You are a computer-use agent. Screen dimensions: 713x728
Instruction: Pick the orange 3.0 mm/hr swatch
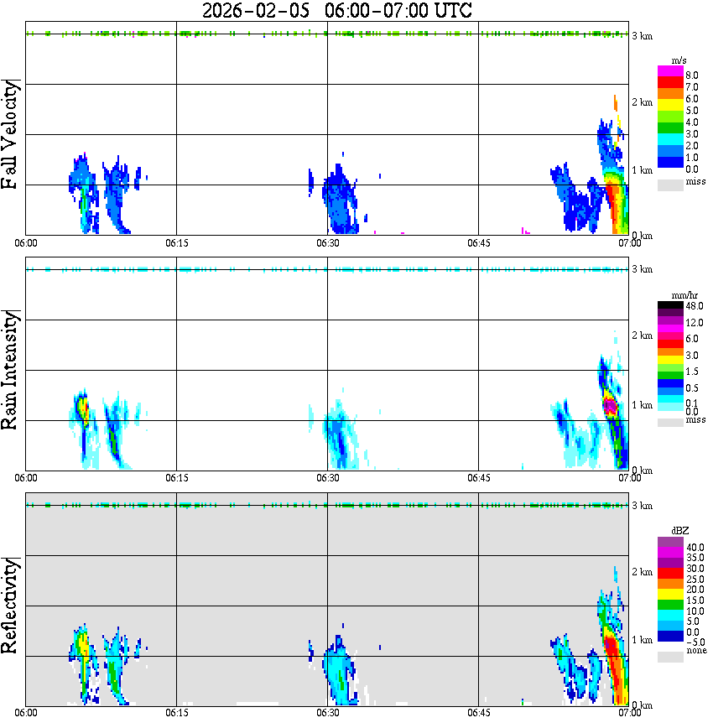click(x=670, y=351)
